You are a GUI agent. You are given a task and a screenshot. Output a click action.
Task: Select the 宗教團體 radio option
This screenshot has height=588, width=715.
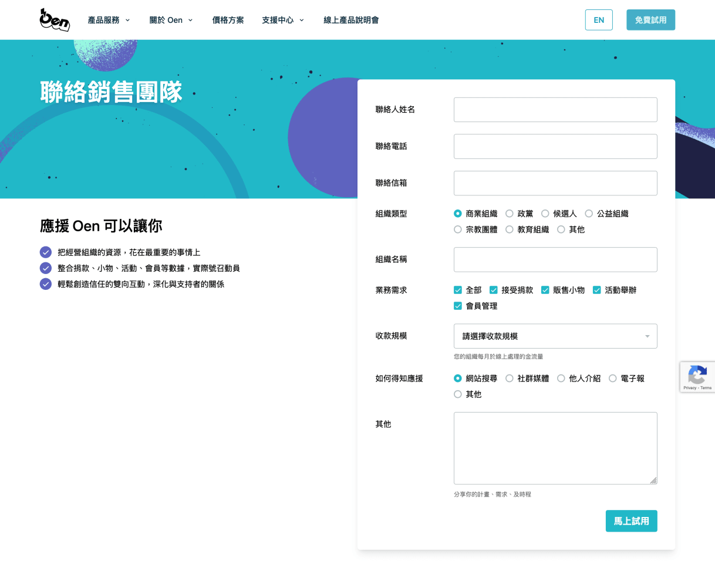pos(458,229)
